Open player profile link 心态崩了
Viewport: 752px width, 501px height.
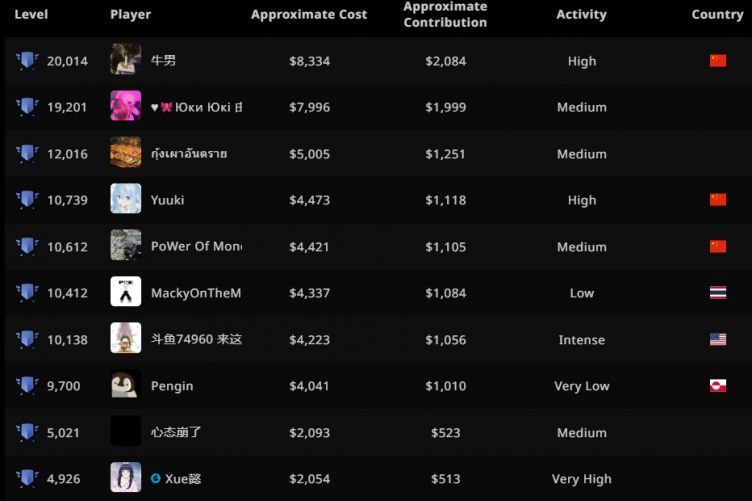[178, 433]
